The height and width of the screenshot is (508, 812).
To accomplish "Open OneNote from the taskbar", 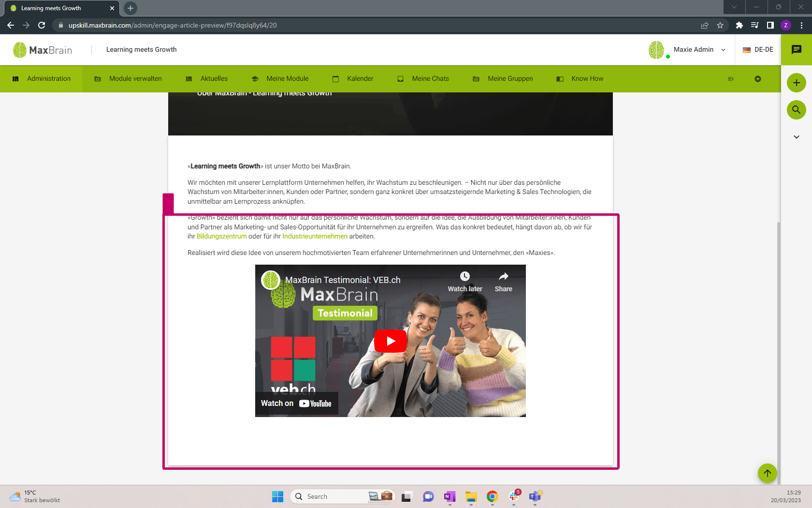I will pos(449,496).
